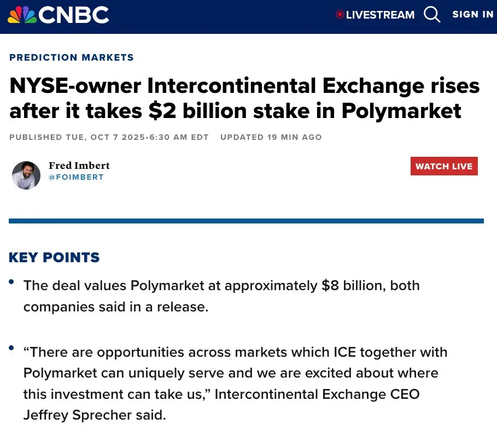This screenshot has height=448, width=497.
Task: Click the Jeffrey Sprecher quote key point
Action: coord(235,384)
